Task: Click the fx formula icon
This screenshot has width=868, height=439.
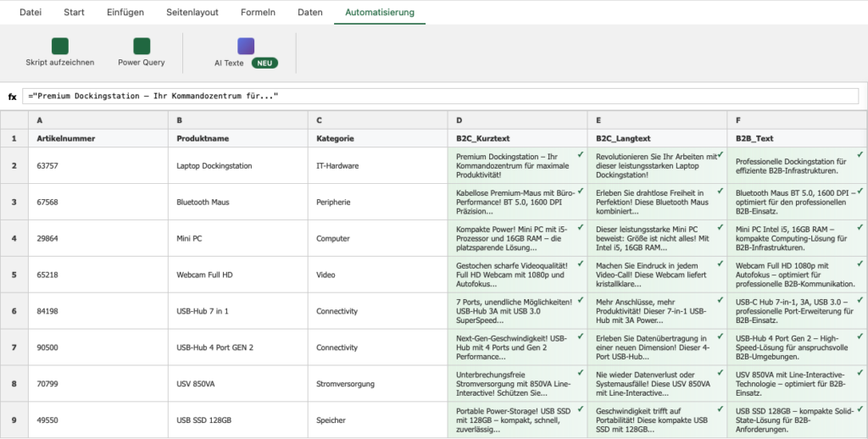Action: click(x=13, y=97)
